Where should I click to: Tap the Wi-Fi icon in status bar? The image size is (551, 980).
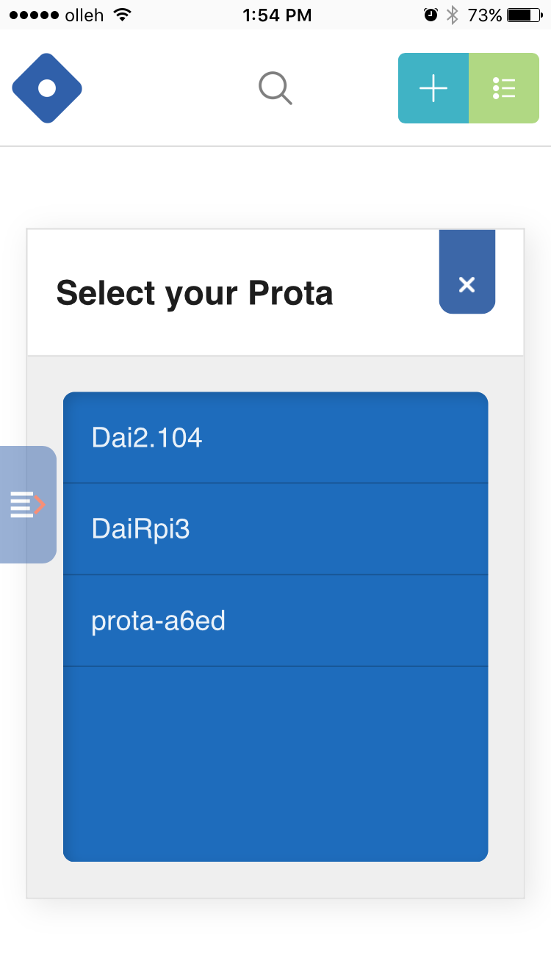click(123, 15)
